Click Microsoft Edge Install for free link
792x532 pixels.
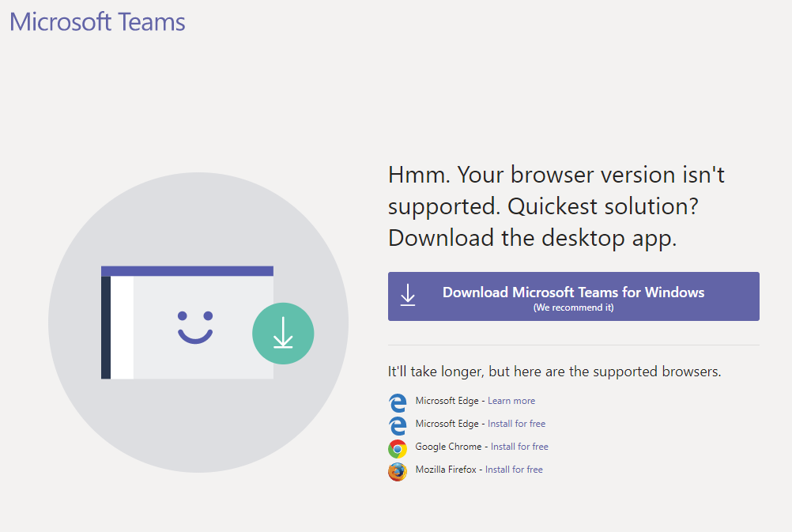point(516,424)
